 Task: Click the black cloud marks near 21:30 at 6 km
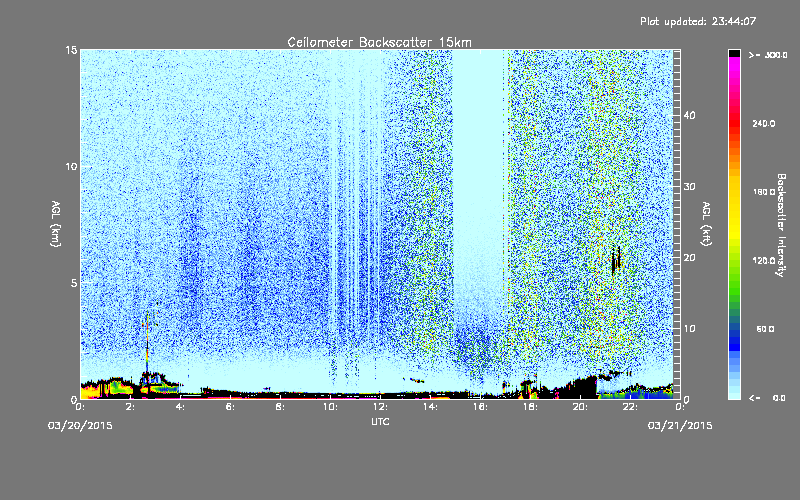coord(616,261)
